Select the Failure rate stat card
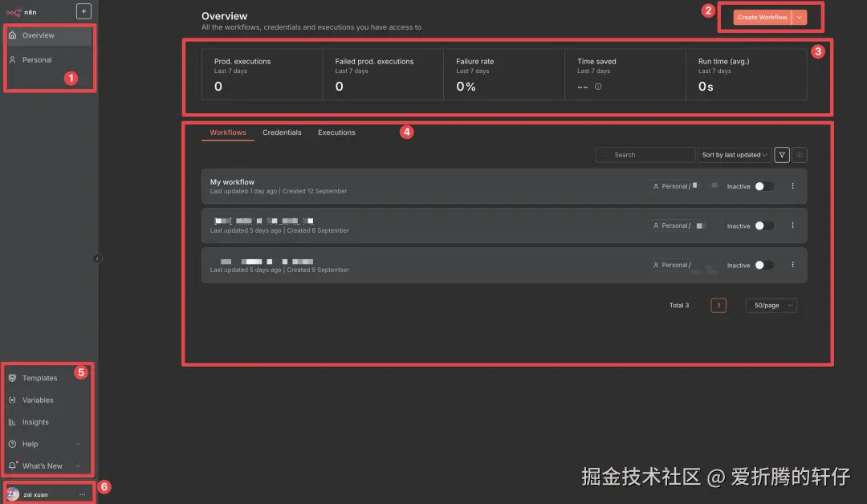Screen dimensions: 867x504 503,74
